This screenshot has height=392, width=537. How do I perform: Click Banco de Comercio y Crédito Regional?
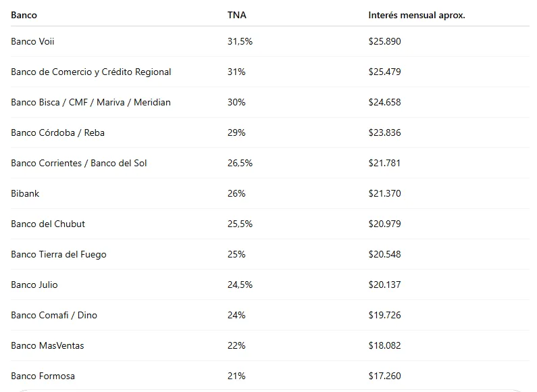(91, 72)
